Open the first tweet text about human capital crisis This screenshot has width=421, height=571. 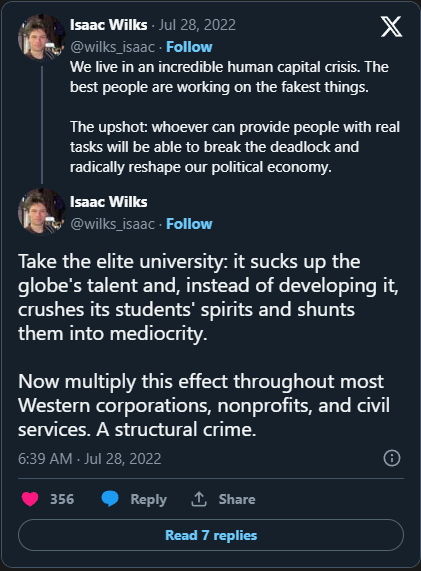pos(235,117)
